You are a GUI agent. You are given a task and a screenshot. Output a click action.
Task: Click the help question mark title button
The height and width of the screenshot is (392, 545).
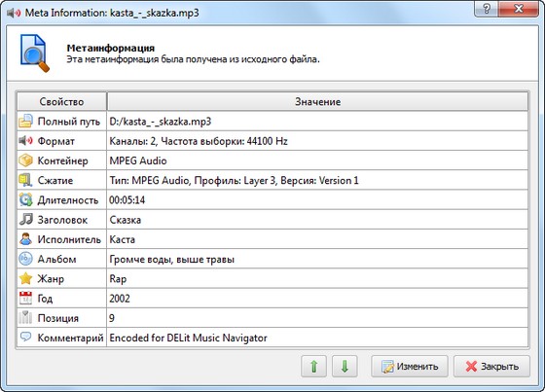(487, 9)
